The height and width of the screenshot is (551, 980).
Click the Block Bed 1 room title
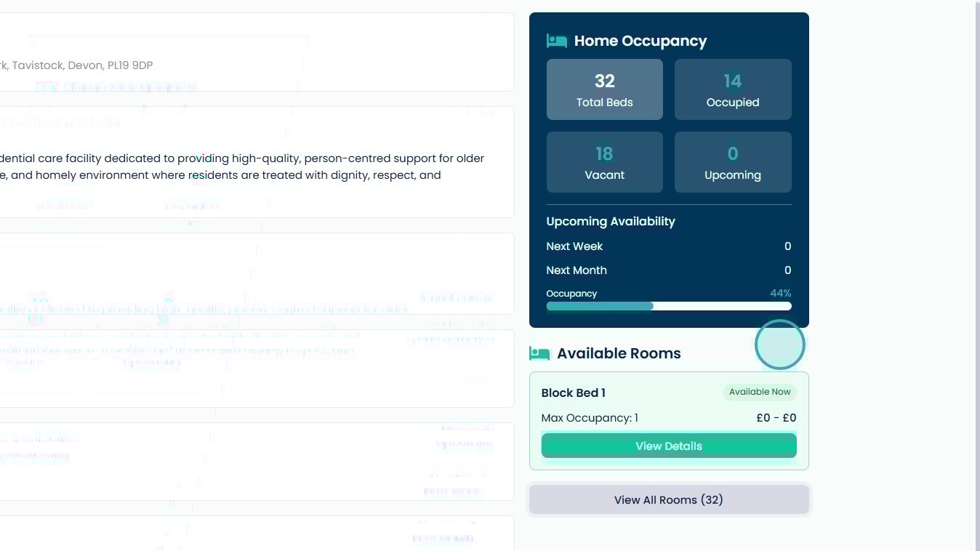pos(573,393)
